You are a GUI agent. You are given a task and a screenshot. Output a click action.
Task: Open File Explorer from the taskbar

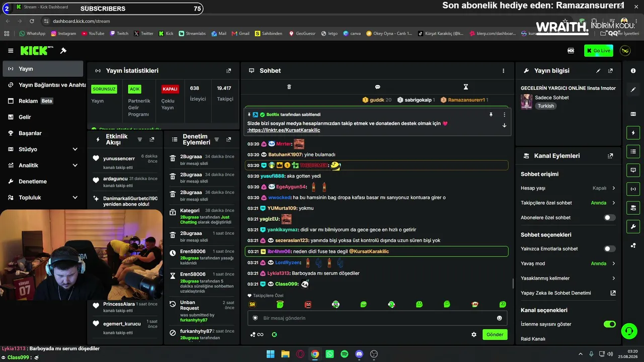pos(285,354)
